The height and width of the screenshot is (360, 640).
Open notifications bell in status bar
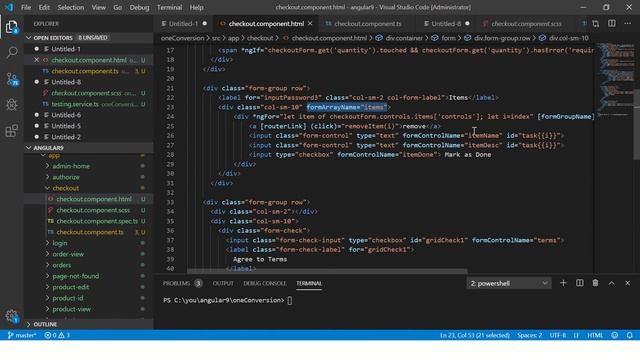coord(629,335)
